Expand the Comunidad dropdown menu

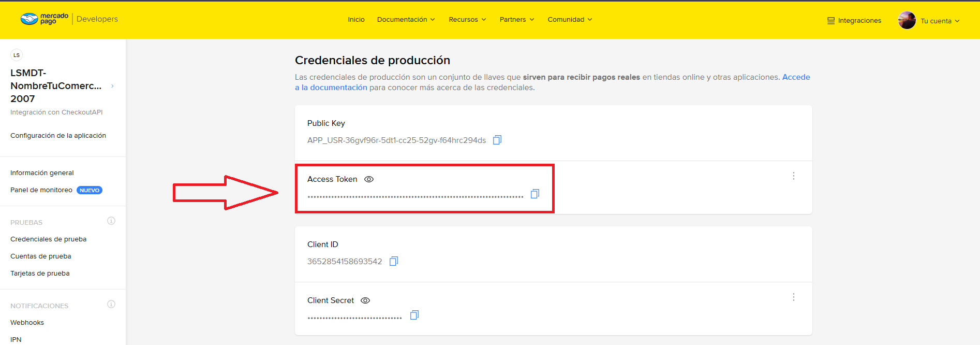point(570,20)
